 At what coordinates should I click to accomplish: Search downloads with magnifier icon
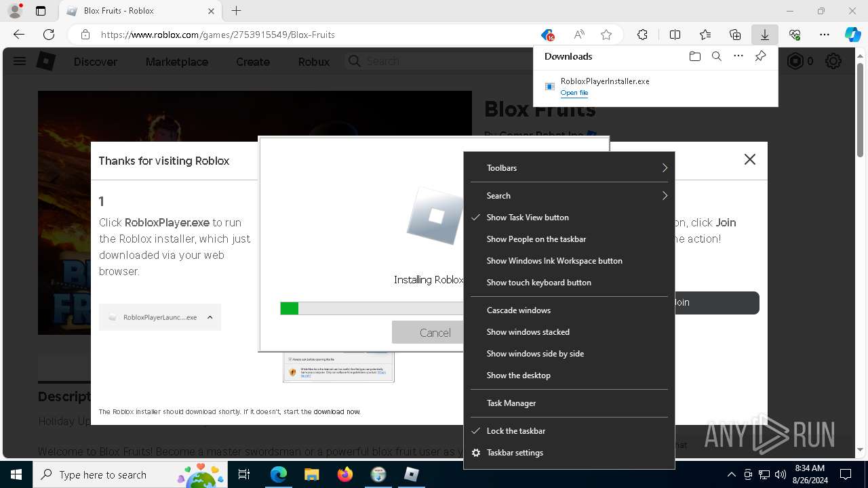point(716,56)
